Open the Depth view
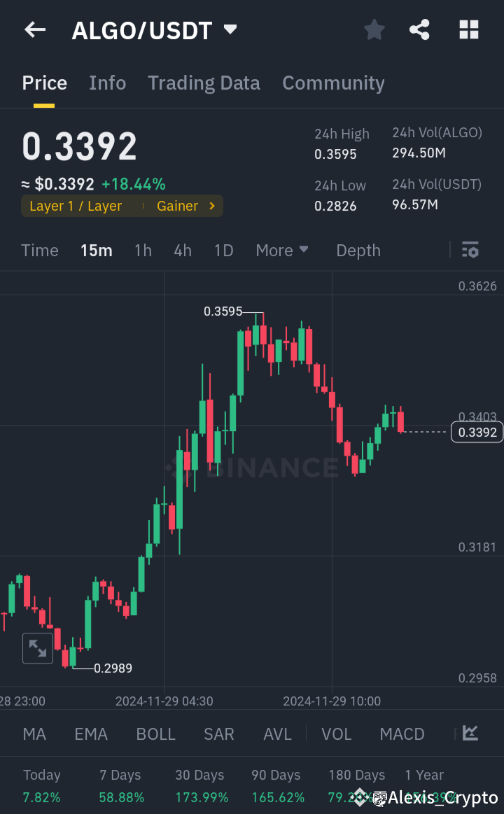Image resolution: width=504 pixels, height=814 pixels. coord(358,250)
